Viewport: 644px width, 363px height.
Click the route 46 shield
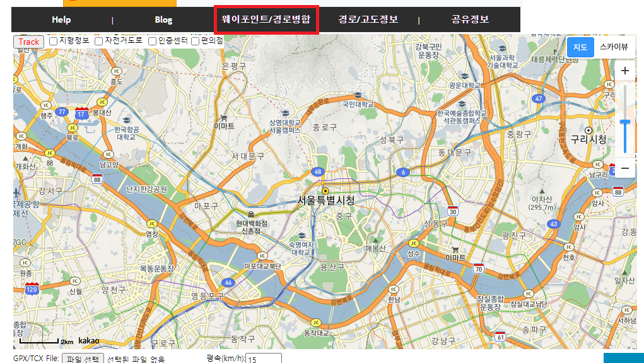tap(228, 282)
